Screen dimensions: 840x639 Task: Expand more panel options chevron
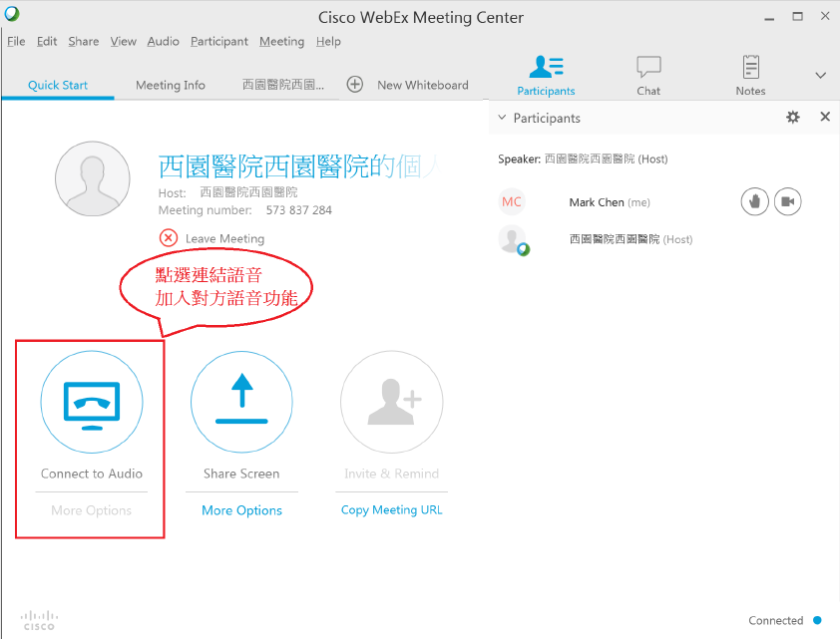coord(821,76)
